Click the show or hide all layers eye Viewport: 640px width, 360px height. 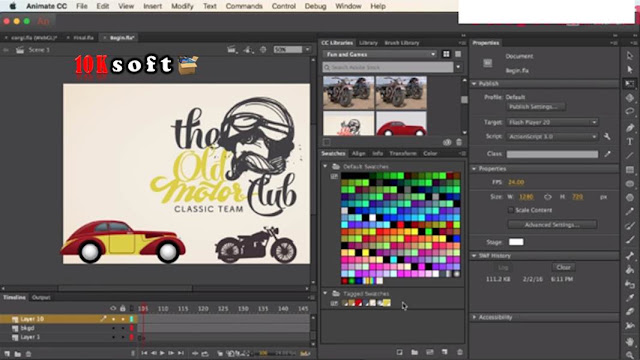[113, 309]
